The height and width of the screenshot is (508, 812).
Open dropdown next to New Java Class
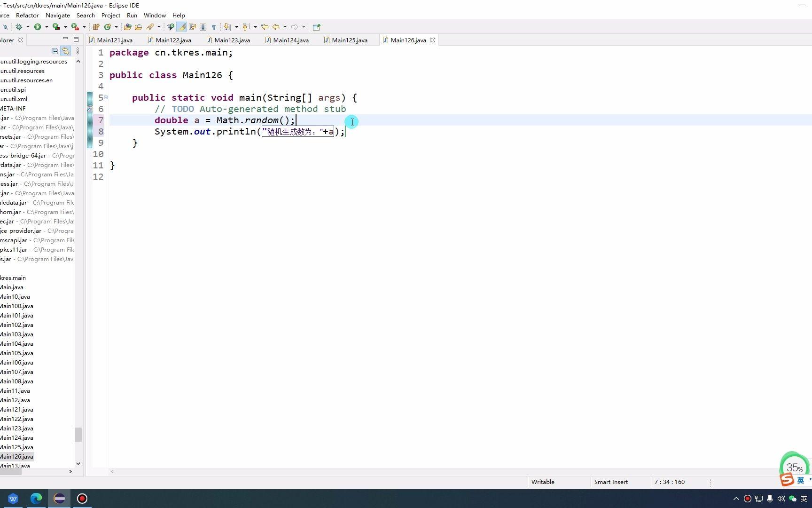point(116,27)
